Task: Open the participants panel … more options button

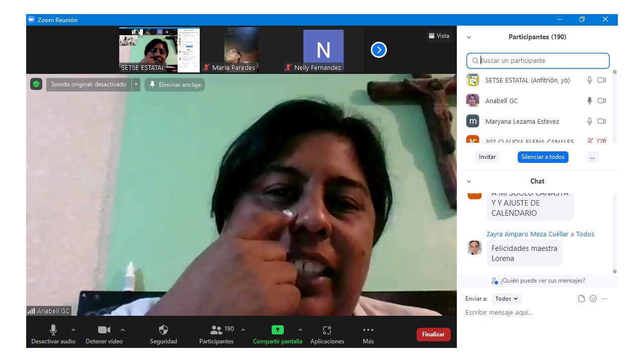Action: tap(592, 157)
